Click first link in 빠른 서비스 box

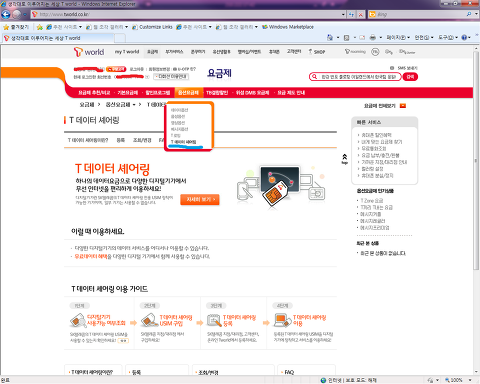pyautogui.click(x=376, y=135)
